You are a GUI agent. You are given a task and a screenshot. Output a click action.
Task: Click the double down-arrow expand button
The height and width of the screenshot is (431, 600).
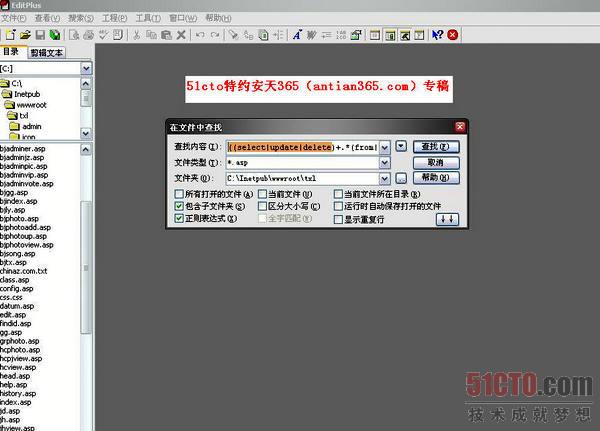(x=447, y=219)
